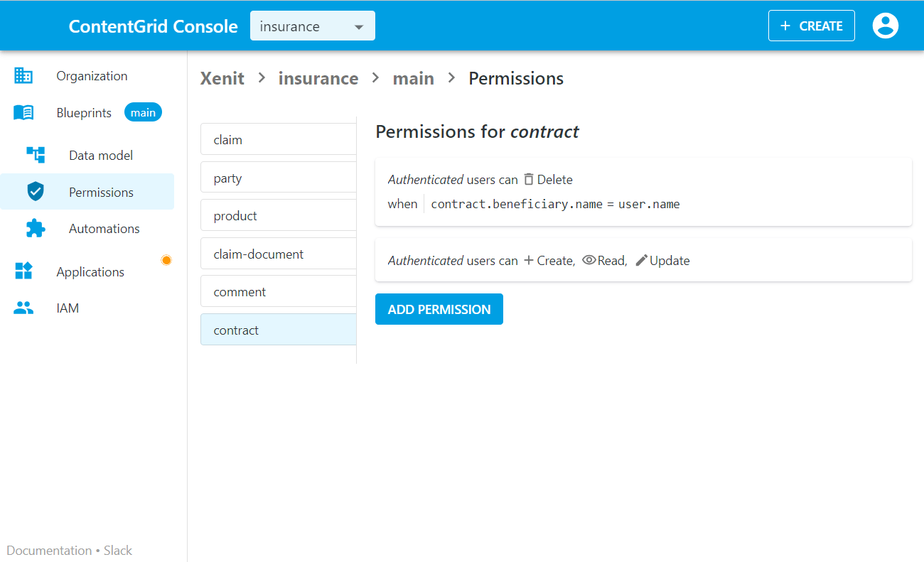Click the CREATE button in header
924x562 pixels.
pos(811,26)
